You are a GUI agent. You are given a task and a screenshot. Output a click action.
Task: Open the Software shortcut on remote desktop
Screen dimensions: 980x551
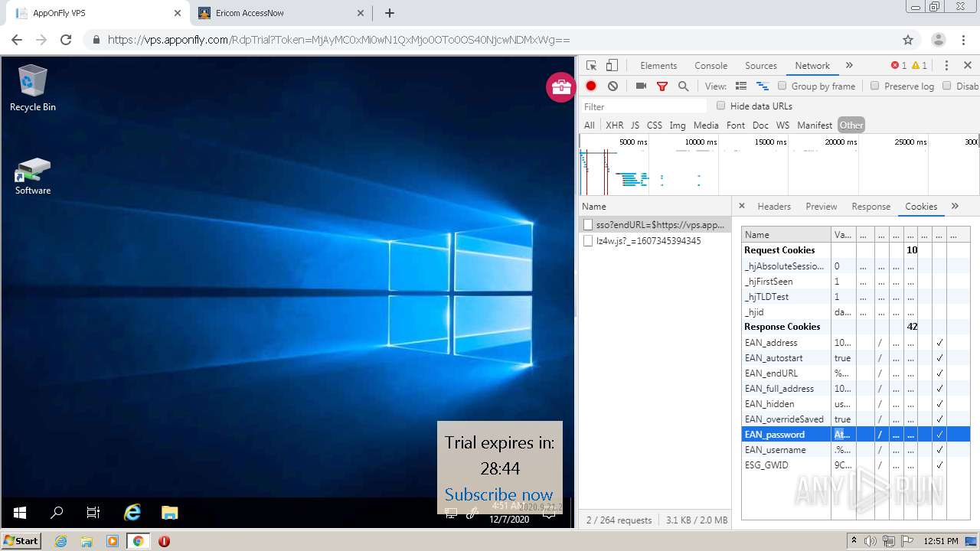point(33,177)
